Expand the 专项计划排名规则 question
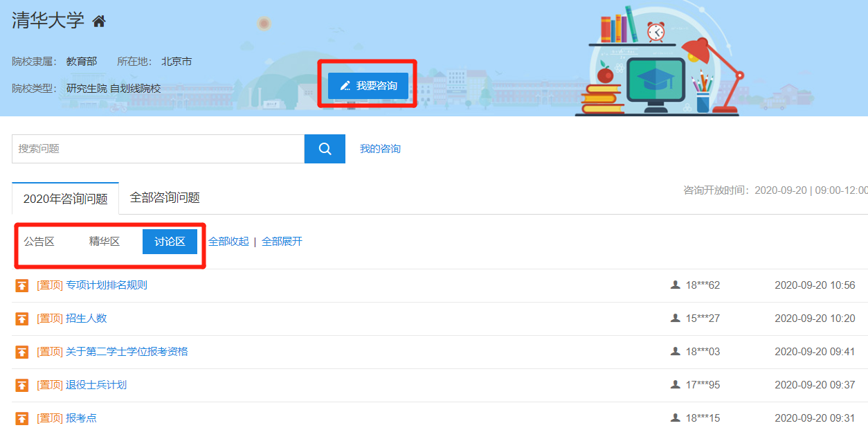The width and height of the screenshot is (868, 430). point(106,285)
